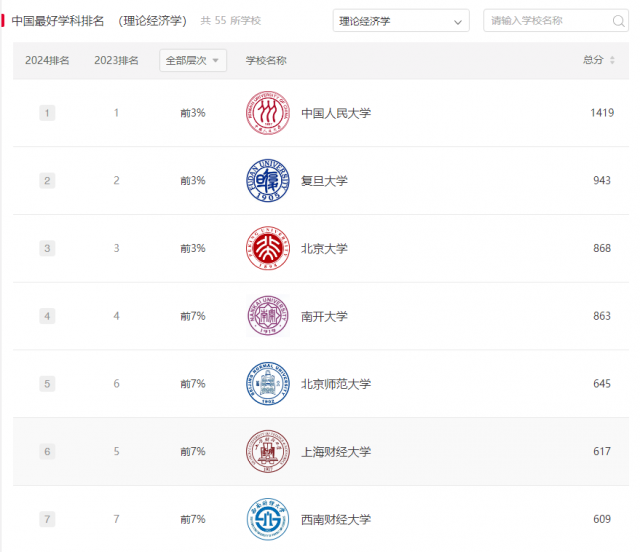Click the 西南财经大学 name
640x552 pixels.
point(336,519)
